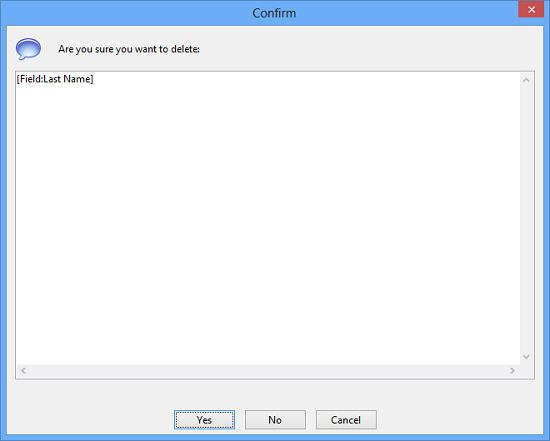Click the "Are you sure" message label

(129, 49)
